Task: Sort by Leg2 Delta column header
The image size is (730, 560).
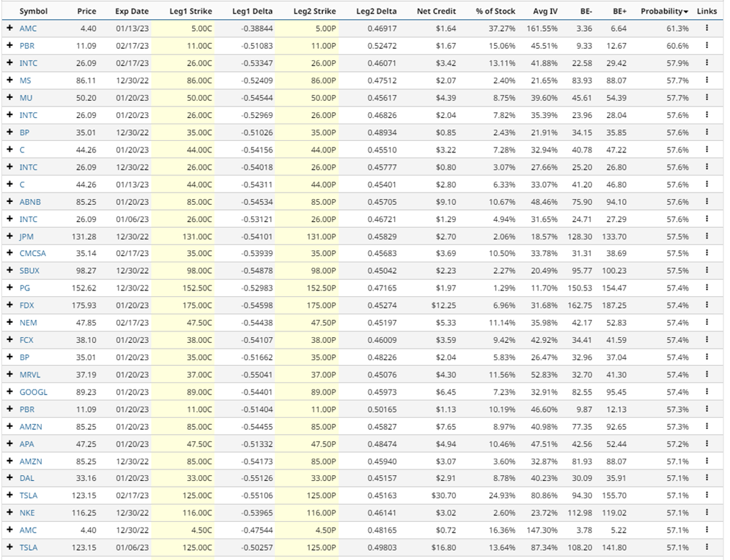Action: click(376, 12)
